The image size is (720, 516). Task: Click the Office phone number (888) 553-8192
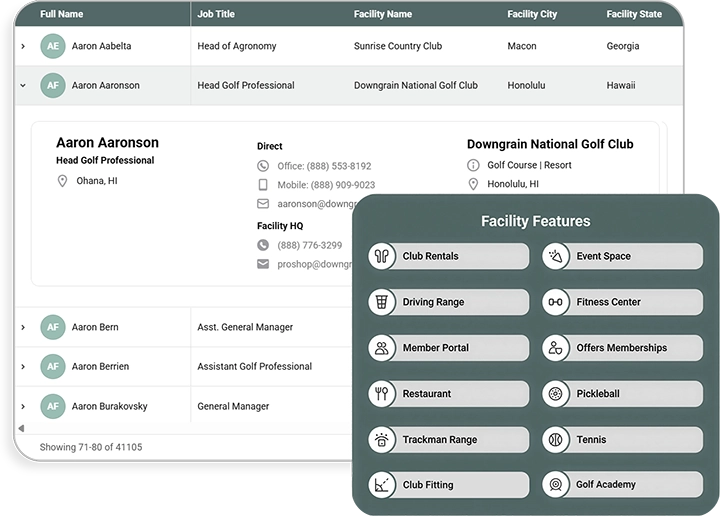pos(339,166)
